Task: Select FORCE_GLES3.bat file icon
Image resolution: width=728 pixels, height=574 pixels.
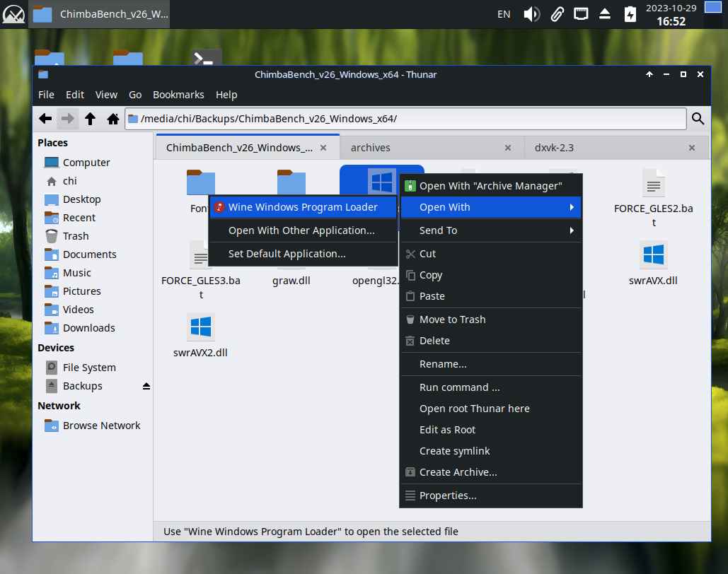Action: tap(201, 254)
